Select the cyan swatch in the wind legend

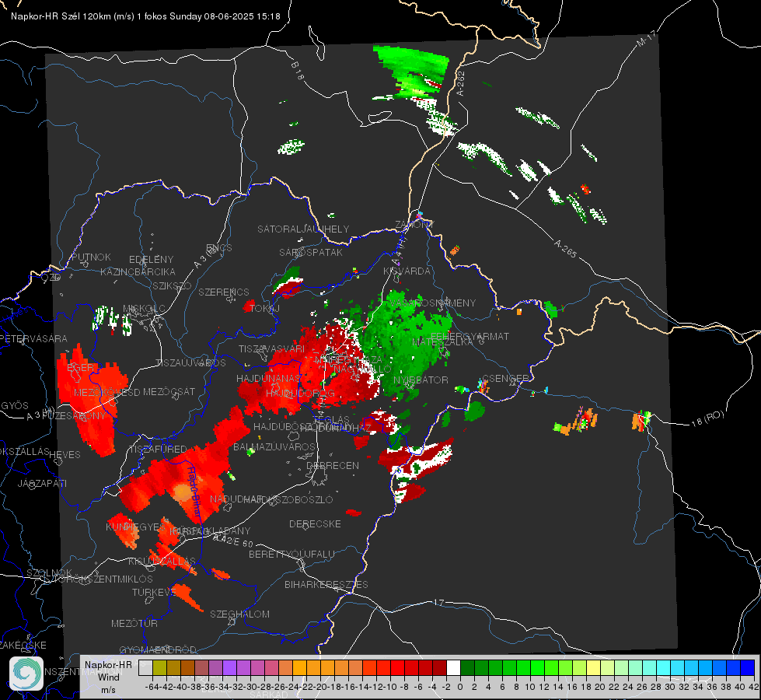click(x=664, y=668)
